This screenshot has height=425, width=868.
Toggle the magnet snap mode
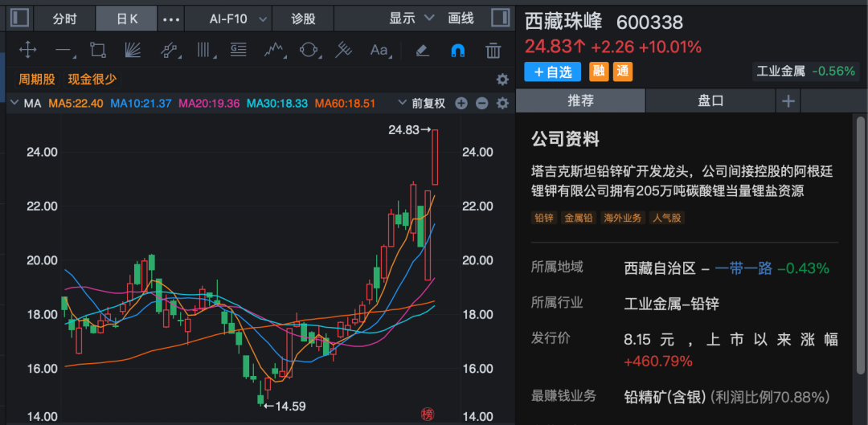[457, 51]
